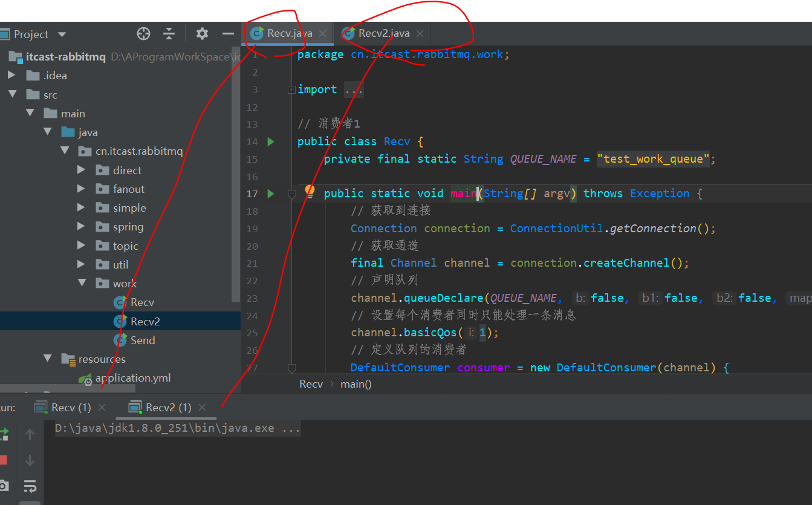Expand the fanout package arrow
Screen dimensions: 812x505
(82, 189)
